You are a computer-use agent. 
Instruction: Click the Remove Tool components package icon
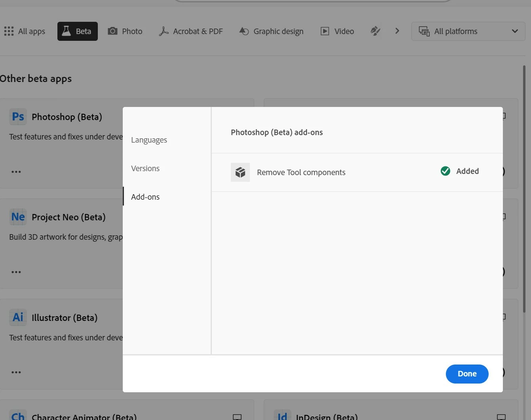tap(240, 172)
